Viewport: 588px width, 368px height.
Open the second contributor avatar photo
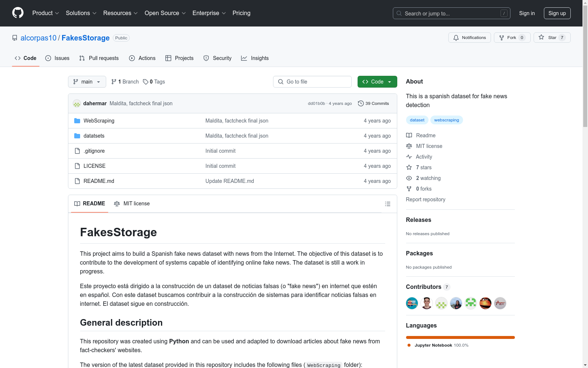427,303
